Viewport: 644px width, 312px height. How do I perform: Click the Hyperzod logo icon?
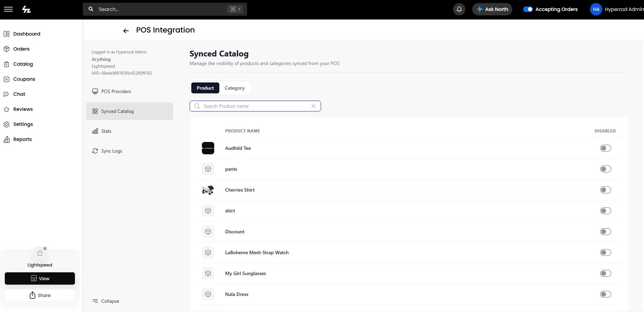pos(26,9)
